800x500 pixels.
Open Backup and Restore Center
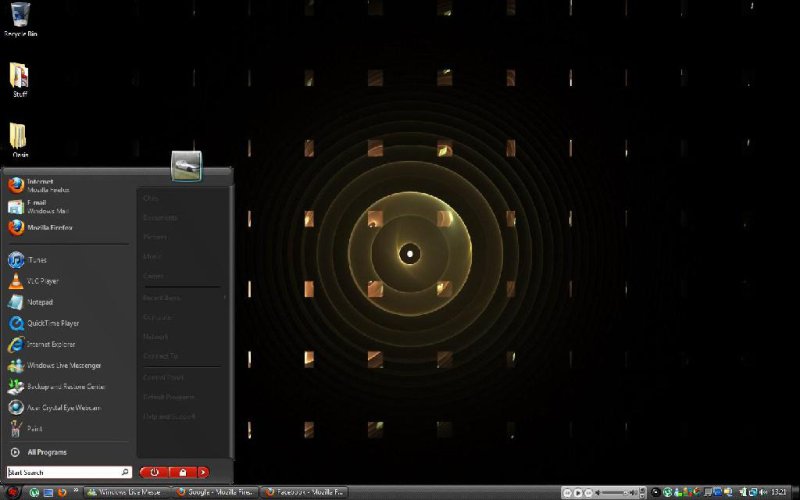[63, 386]
